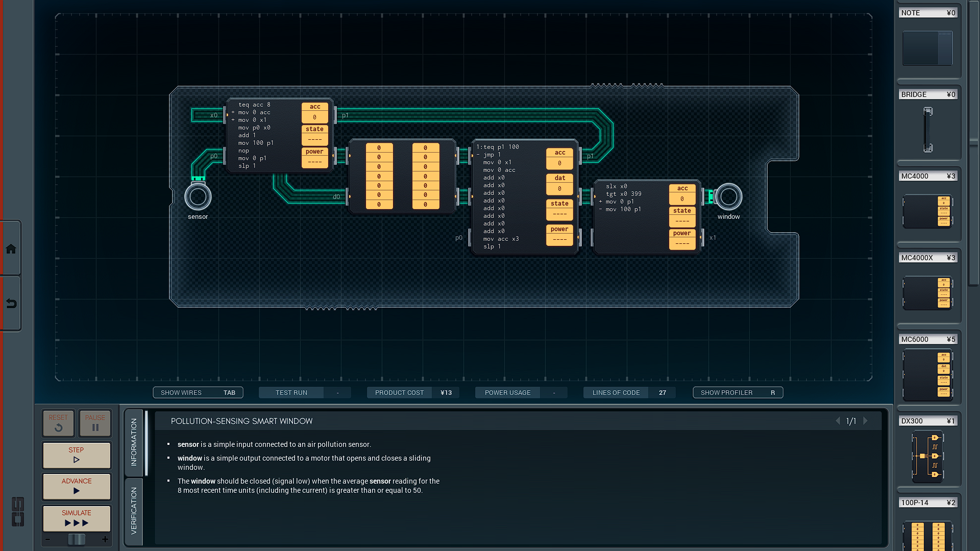This screenshot has width=980, height=551.
Task: Toggle SHOW PROFILER button
Action: [x=738, y=392]
